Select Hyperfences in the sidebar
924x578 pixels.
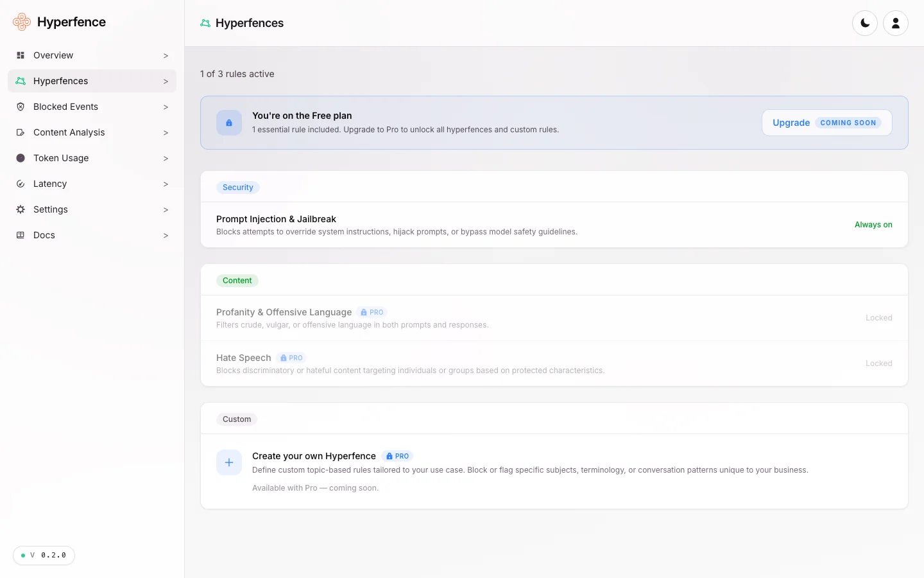[92, 81]
